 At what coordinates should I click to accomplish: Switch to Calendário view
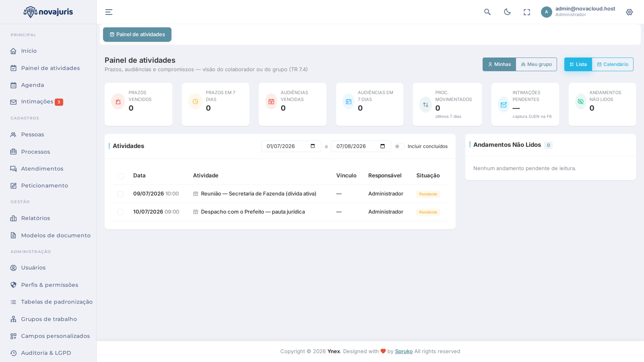point(613,64)
